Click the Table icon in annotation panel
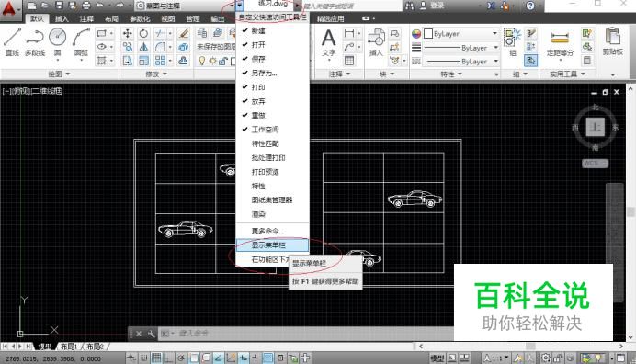The width and height of the screenshot is (636, 364). (x=349, y=61)
